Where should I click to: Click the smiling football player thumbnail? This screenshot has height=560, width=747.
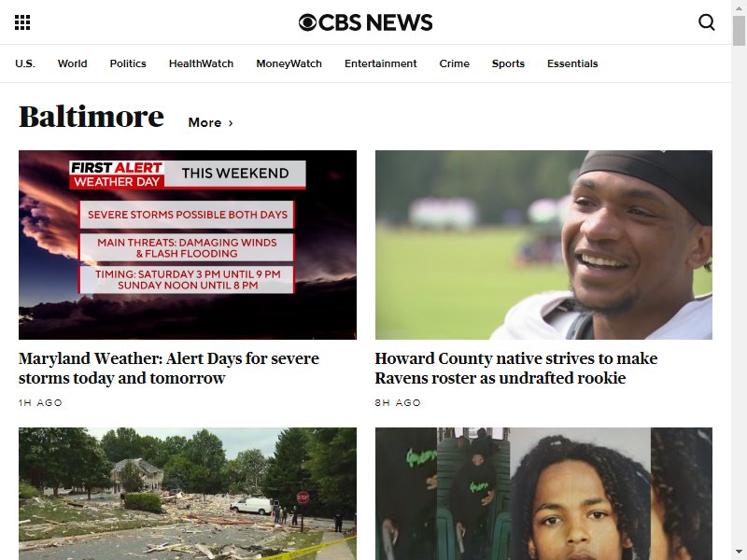[x=543, y=245]
